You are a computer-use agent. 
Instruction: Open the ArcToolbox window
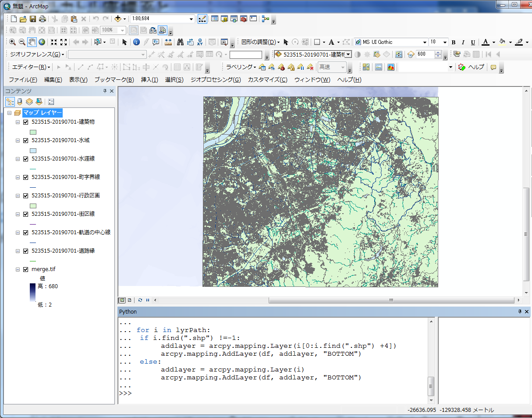(x=243, y=19)
